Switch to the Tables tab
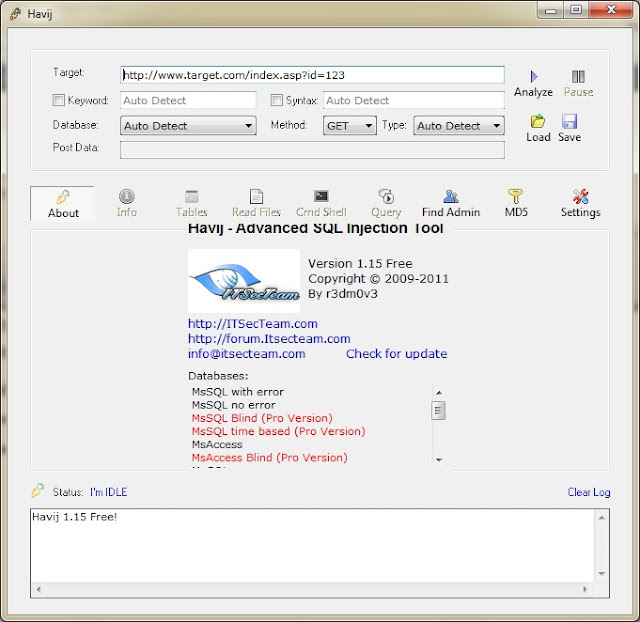 coord(191,204)
